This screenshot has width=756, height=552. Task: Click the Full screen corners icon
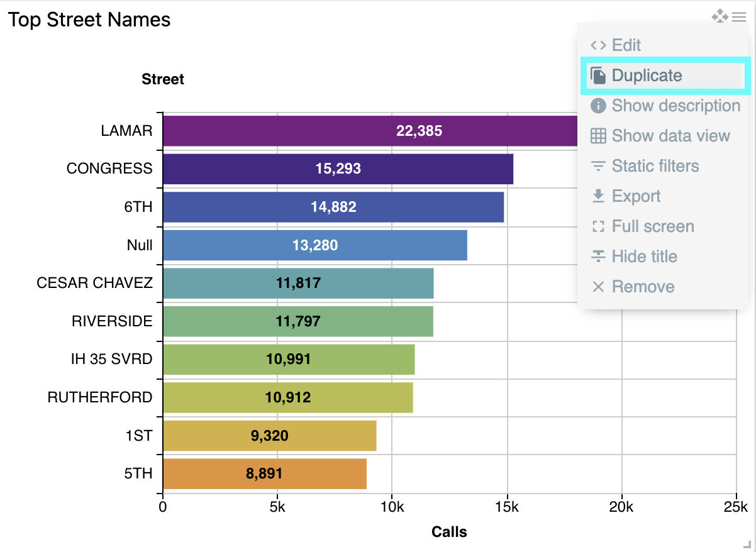pyautogui.click(x=598, y=226)
